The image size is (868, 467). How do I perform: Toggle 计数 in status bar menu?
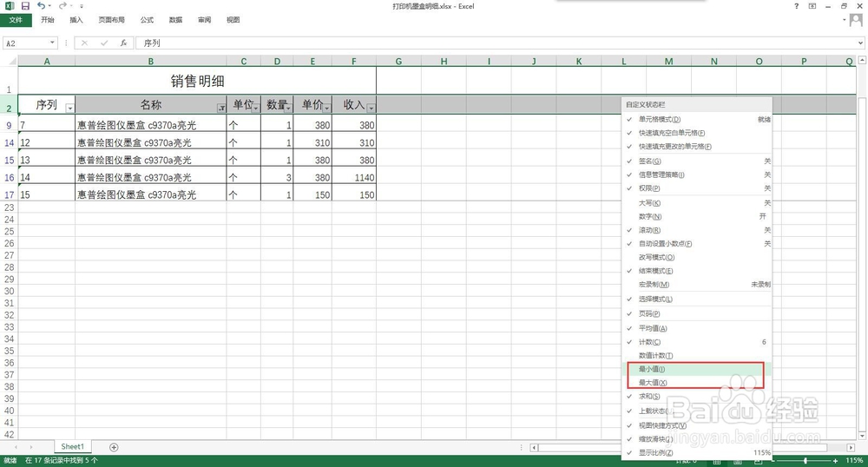coord(699,342)
